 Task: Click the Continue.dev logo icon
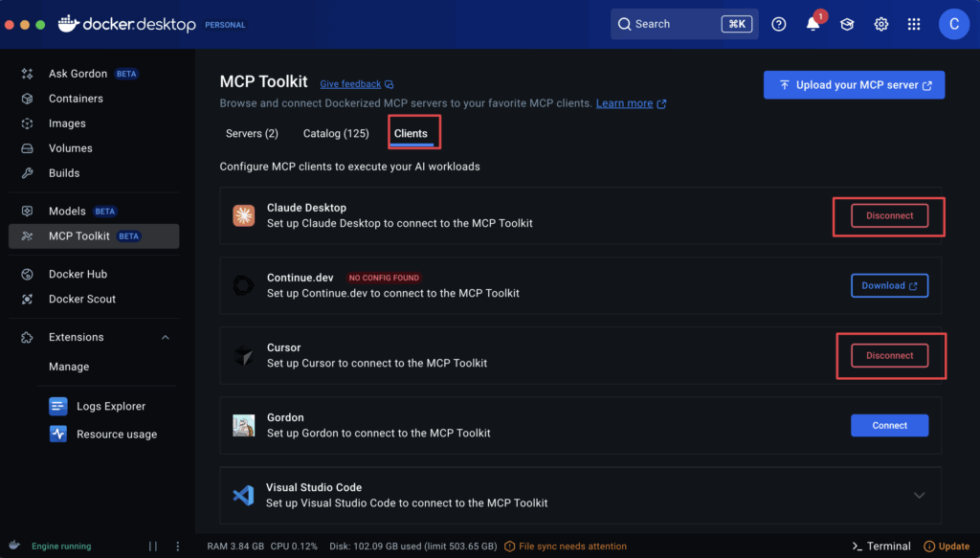tap(244, 285)
